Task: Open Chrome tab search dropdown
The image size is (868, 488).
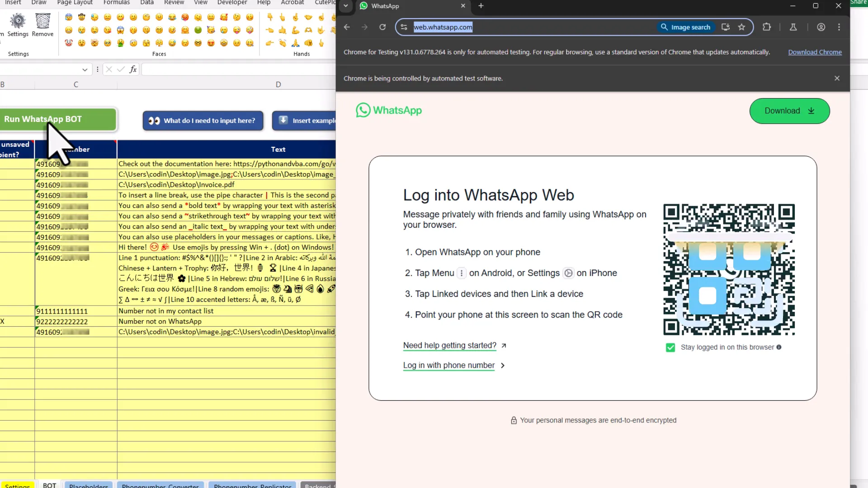Action: (346, 6)
